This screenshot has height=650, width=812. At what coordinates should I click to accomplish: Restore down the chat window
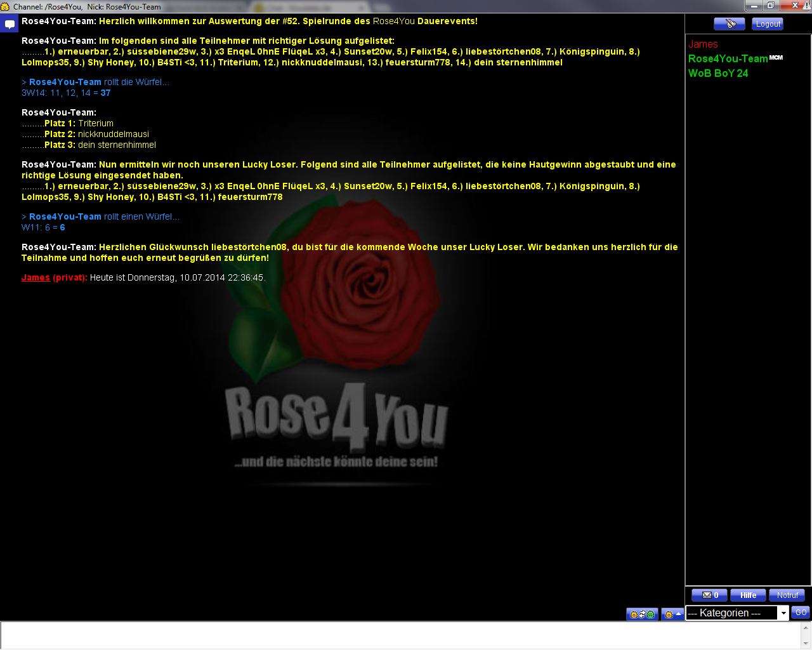770,6
